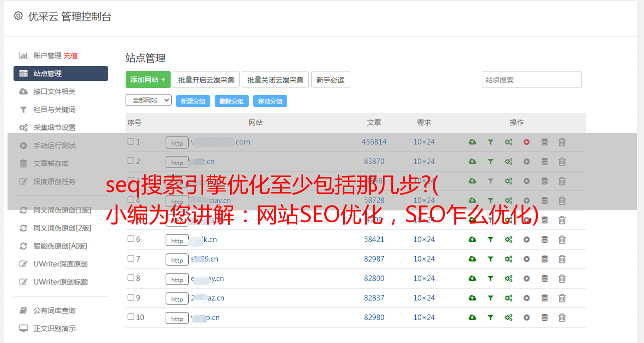Open UWriter原创标题
Viewport: 644px width, 343px height.
click(61, 282)
